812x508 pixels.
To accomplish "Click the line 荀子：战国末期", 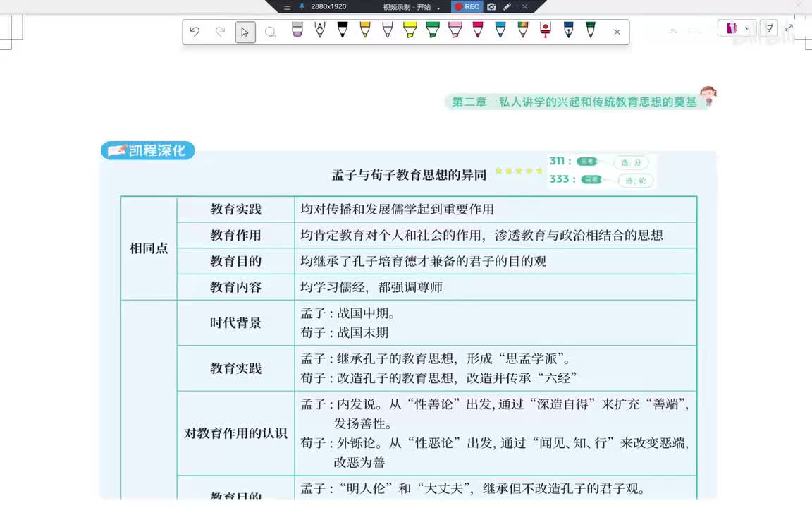I will 345,333.
